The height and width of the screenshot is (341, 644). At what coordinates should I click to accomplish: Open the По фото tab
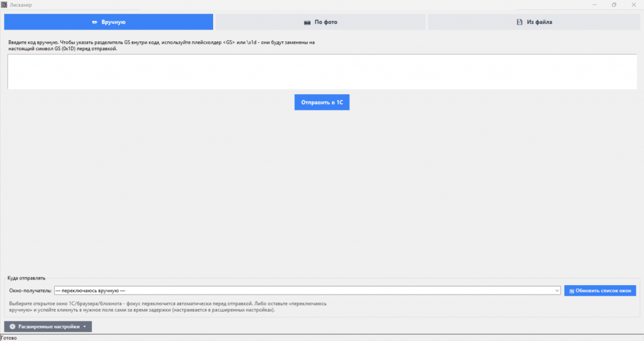[321, 22]
